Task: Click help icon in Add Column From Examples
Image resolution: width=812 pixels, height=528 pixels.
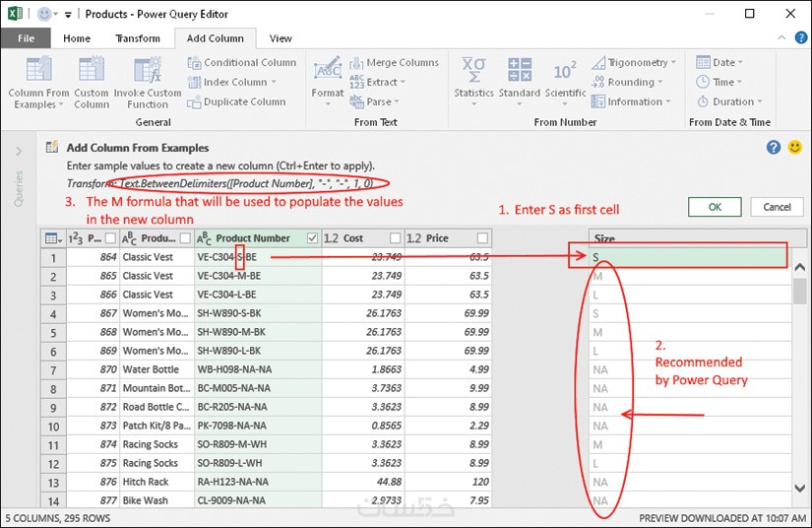Action: point(774,147)
